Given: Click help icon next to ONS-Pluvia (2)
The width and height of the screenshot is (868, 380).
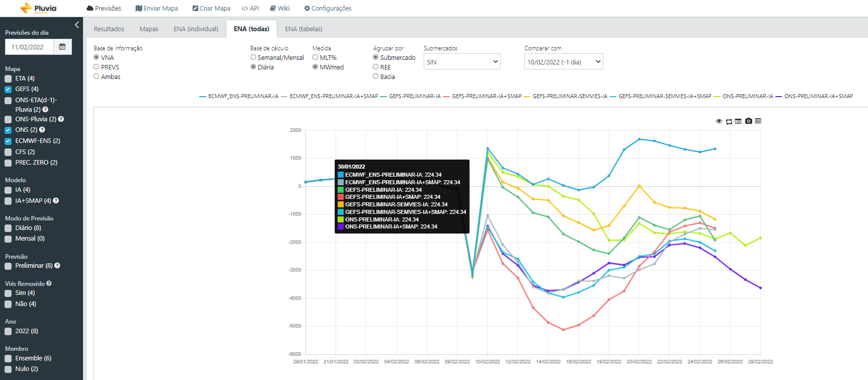Looking at the screenshot, I should pos(61,119).
